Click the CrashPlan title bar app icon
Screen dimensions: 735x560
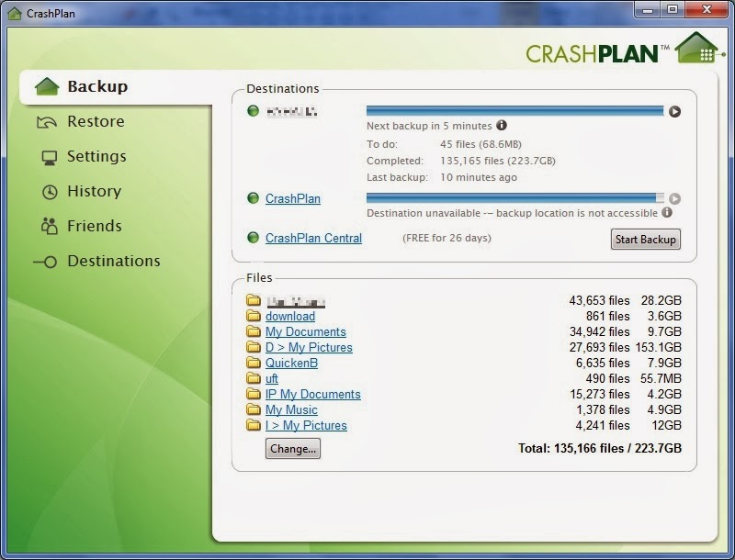[15, 13]
